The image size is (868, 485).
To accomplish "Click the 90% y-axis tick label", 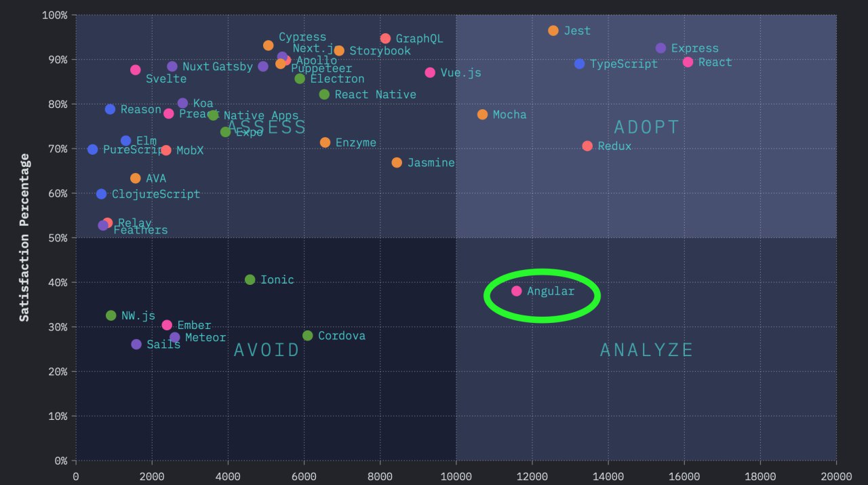I will [x=57, y=60].
